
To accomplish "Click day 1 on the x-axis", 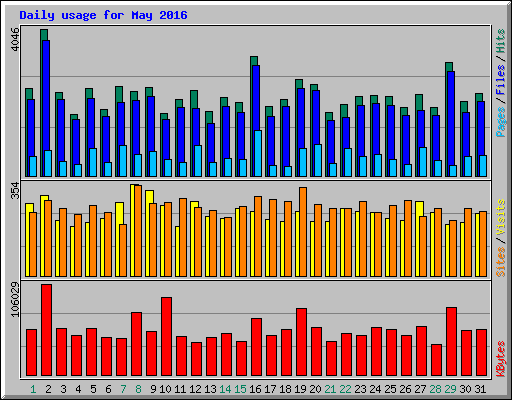I will pyautogui.click(x=33, y=389).
